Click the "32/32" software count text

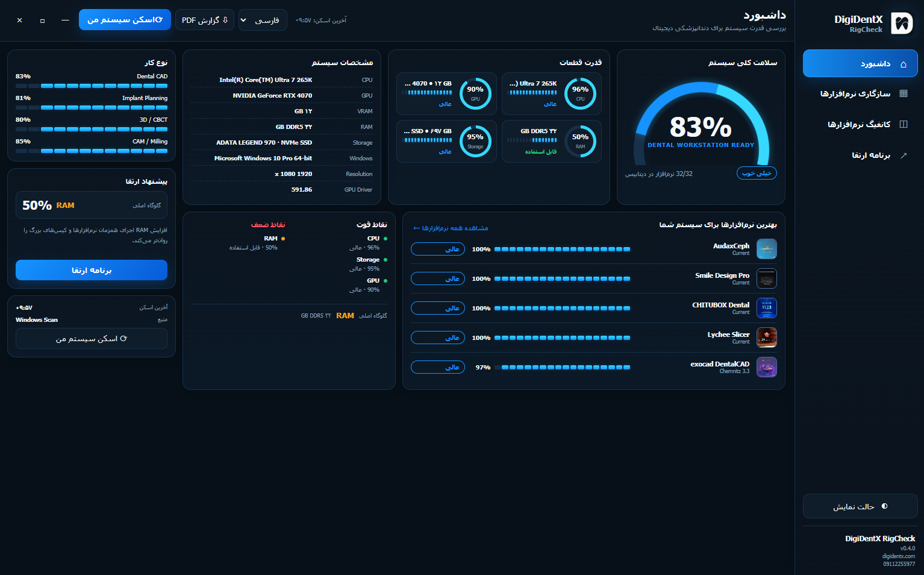tap(684, 174)
